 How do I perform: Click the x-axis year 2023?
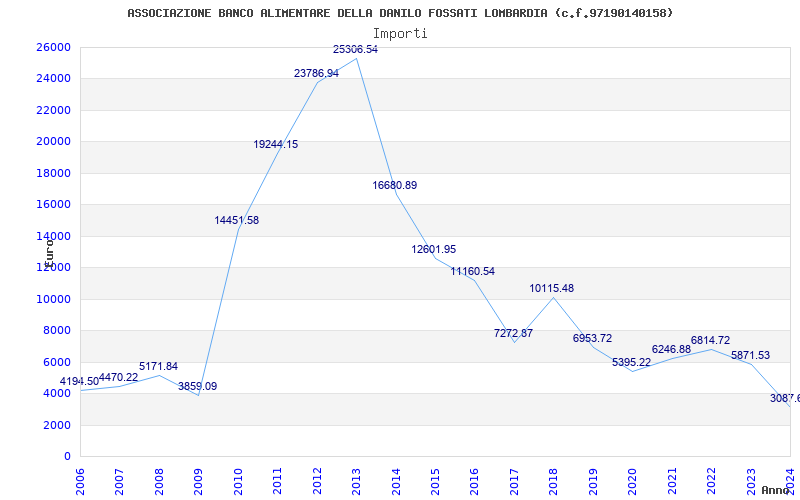tap(751, 482)
